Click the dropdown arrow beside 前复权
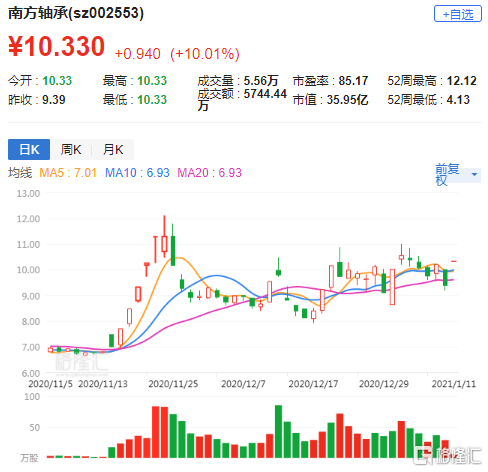This screenshot has width=488, height=472. coord(474,174)
